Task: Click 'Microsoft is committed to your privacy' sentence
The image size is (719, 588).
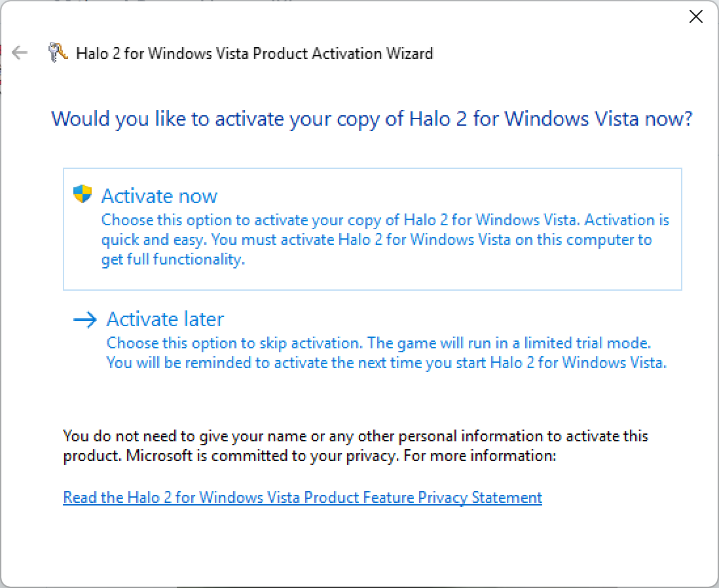Action: point(263,456)
